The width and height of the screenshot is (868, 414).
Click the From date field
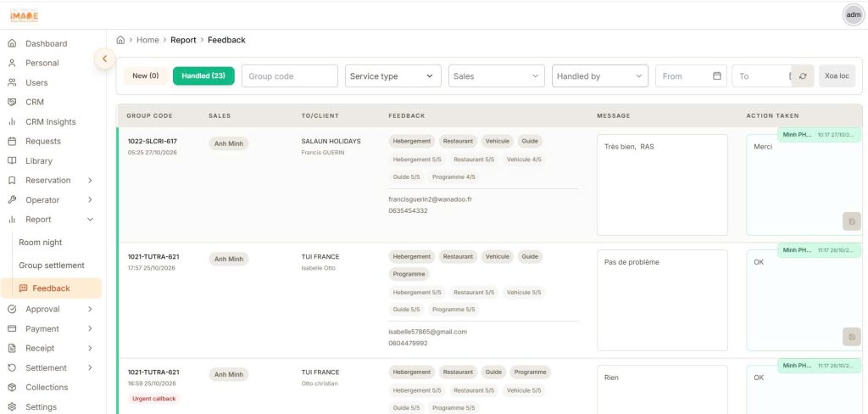pos(692,76)
